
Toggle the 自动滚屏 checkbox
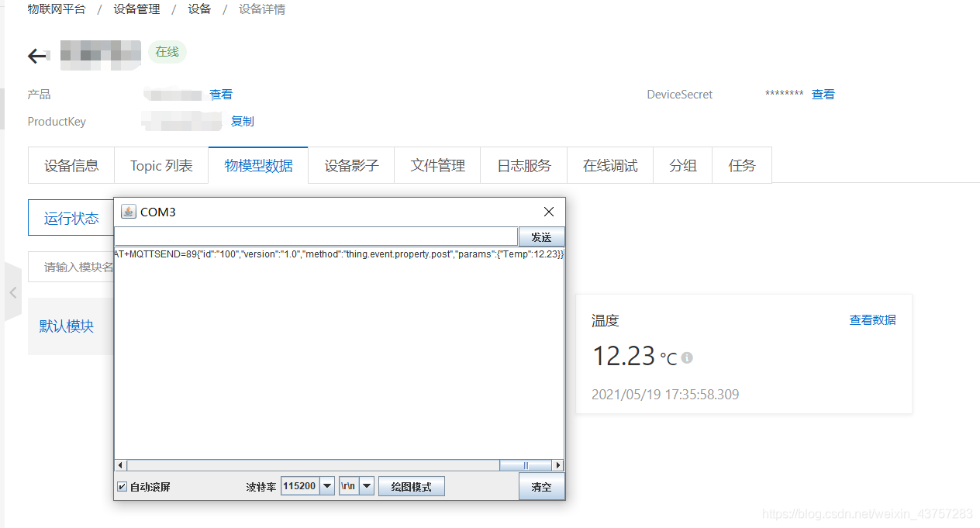pyautogui.click(x=122, y=487)
